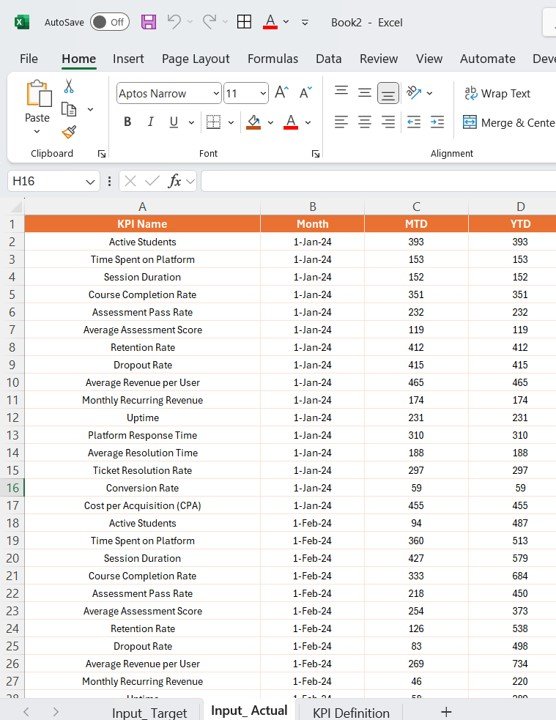Open the KPI Definition sheet tab
The height and width of the screenshot is (720, 556).
[351, 712]
